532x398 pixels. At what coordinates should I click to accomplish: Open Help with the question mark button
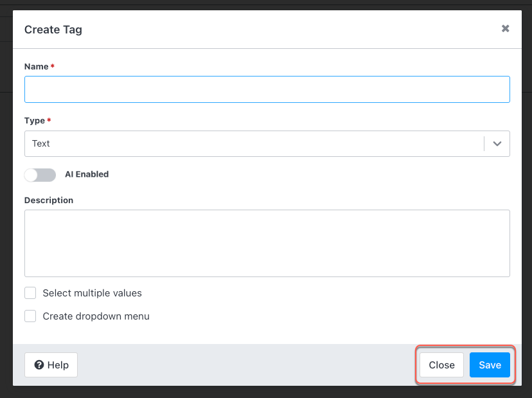51,365
